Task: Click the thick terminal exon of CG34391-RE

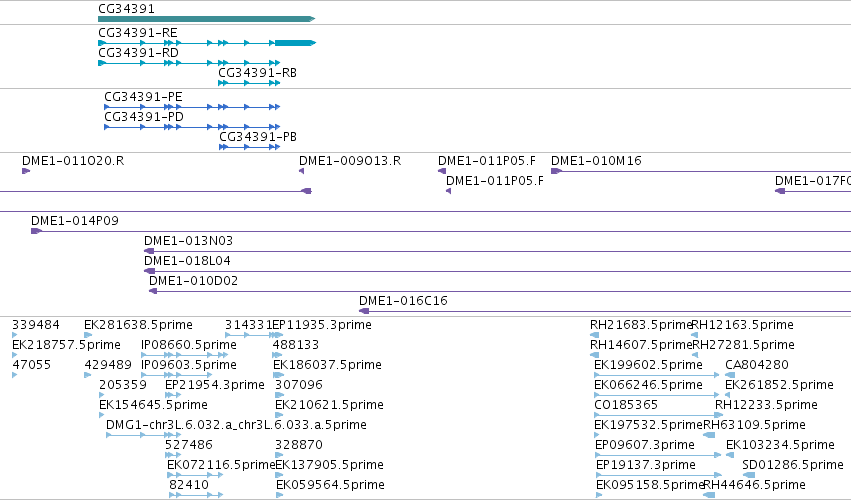Action: (x=295, y=43)
